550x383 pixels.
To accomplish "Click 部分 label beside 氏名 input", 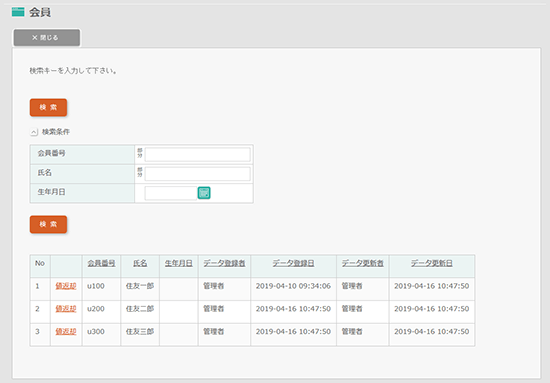I will 140,172.
